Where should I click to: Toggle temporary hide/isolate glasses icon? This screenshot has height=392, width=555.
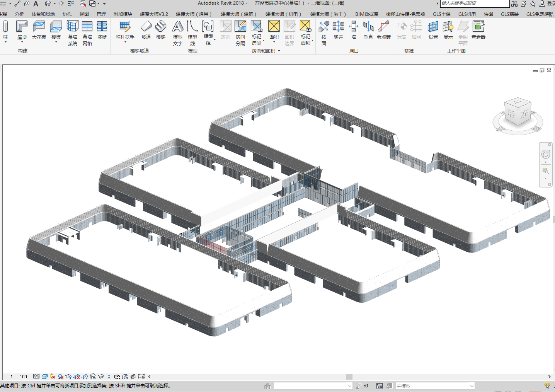click(x=101, y=377)
